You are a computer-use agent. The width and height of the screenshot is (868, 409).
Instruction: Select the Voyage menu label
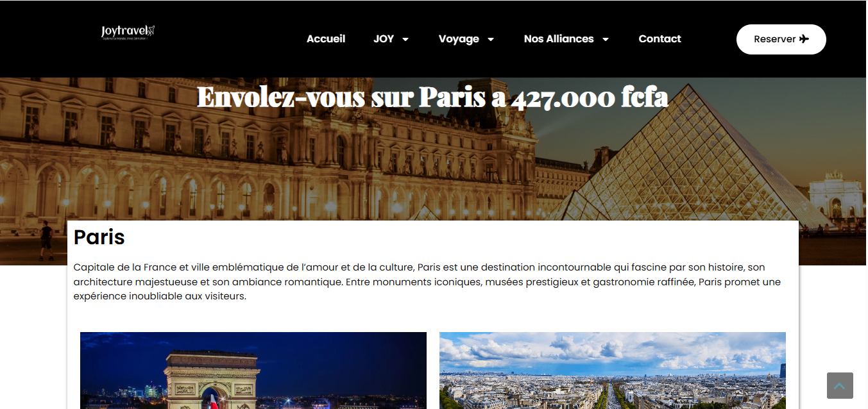[x=459, y=39]
